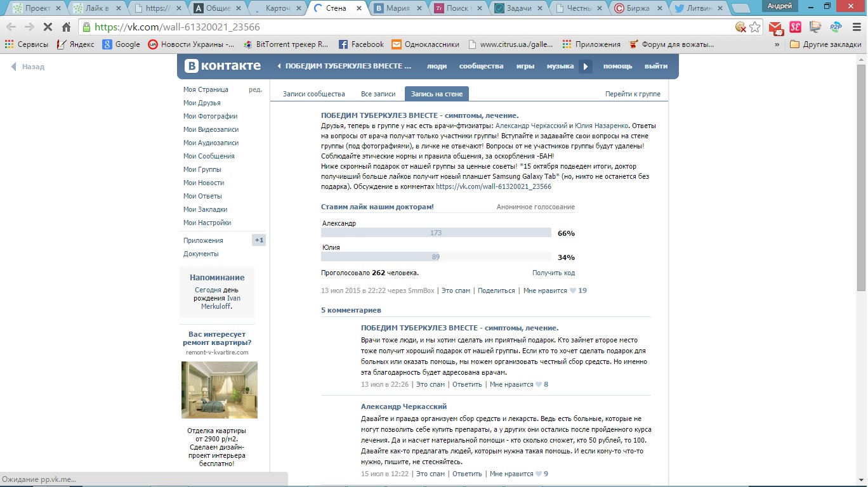
Task: Close the Стена browser tab
Action: click(359, 8)
